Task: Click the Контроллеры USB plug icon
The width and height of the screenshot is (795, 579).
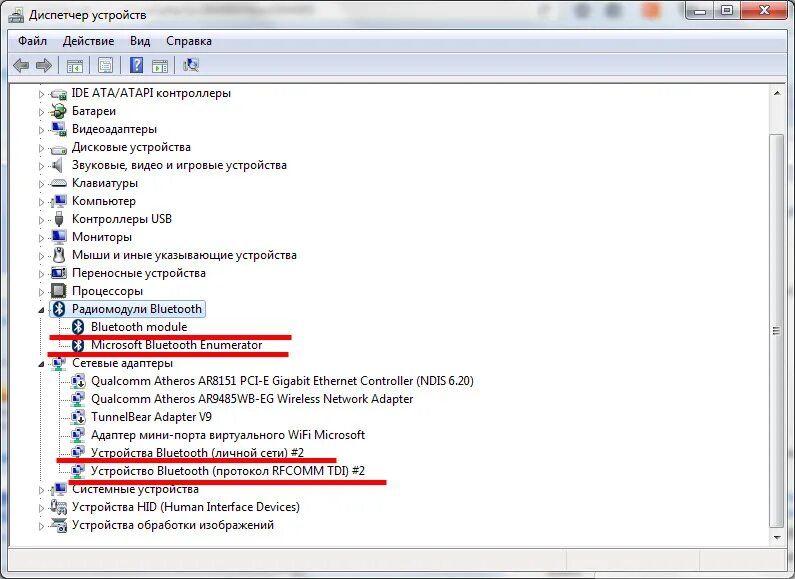Action: click(59, 219)
